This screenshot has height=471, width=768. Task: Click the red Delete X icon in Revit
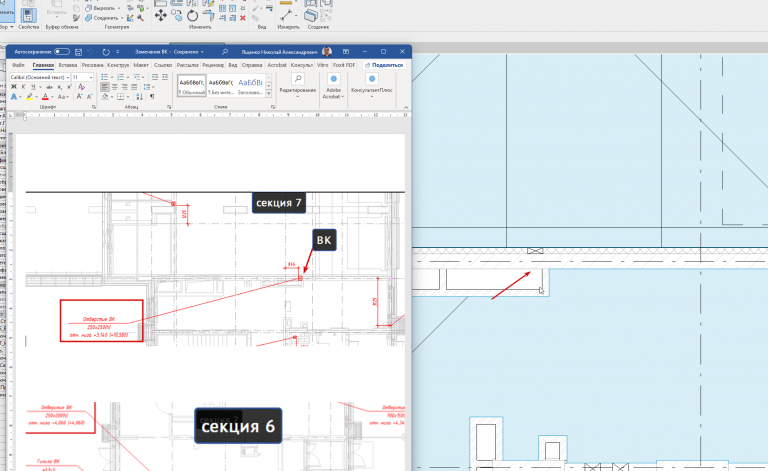coord(242,18)
